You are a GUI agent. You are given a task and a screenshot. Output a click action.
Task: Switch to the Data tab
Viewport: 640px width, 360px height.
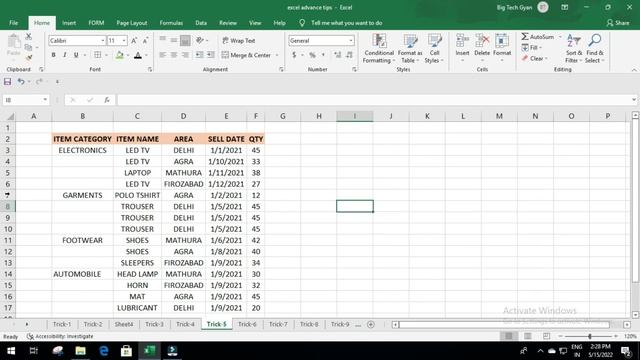coord(201,23)
